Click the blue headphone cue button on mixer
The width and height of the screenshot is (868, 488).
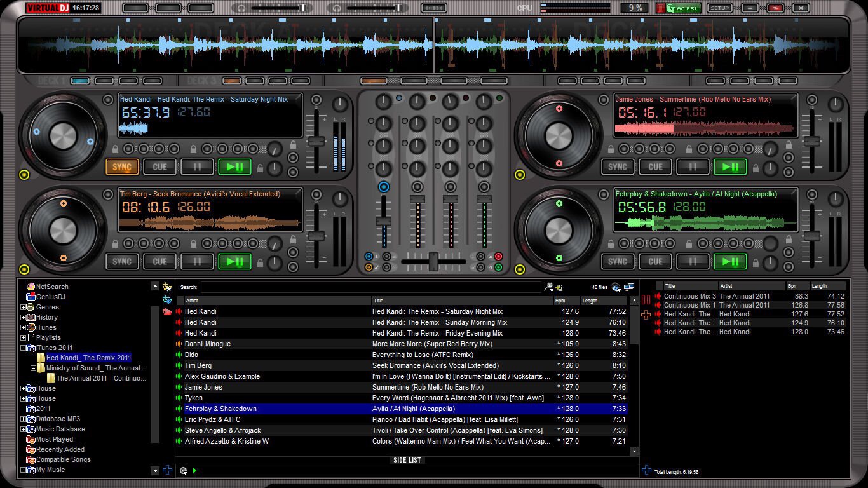click(383, 187)
